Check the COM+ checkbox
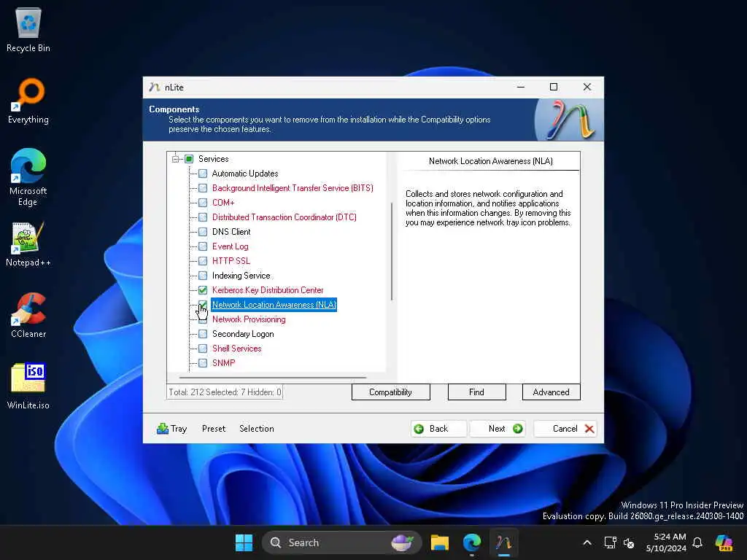This screenshot has width=747, height=560. 203,203
